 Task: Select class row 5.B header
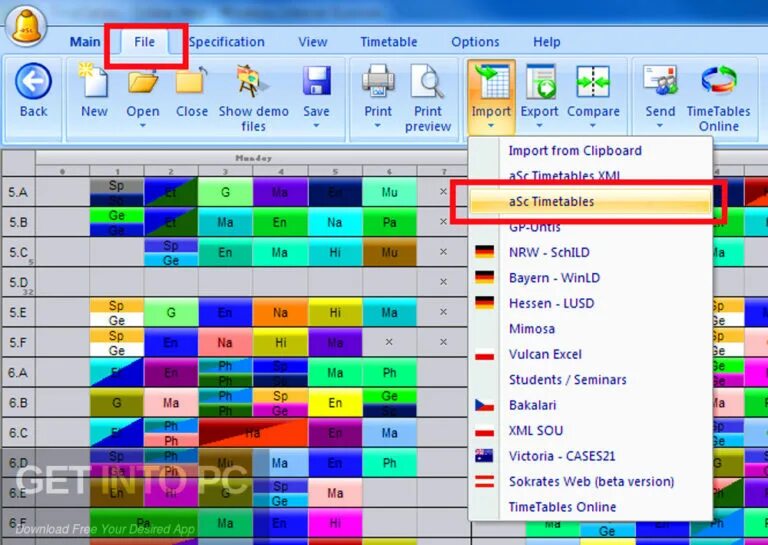[x=18, y=222]
